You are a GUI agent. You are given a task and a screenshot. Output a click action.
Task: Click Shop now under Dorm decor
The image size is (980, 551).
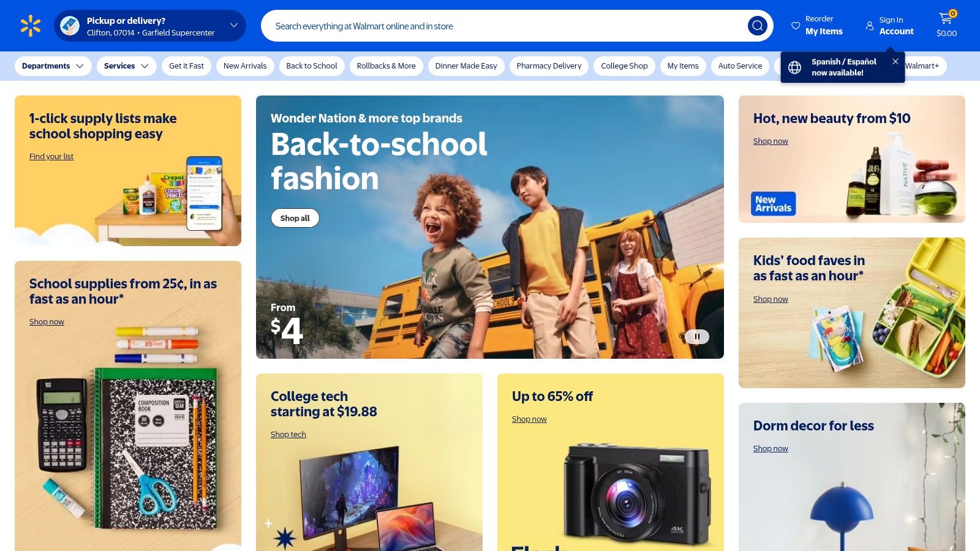[x=771, y=449]
